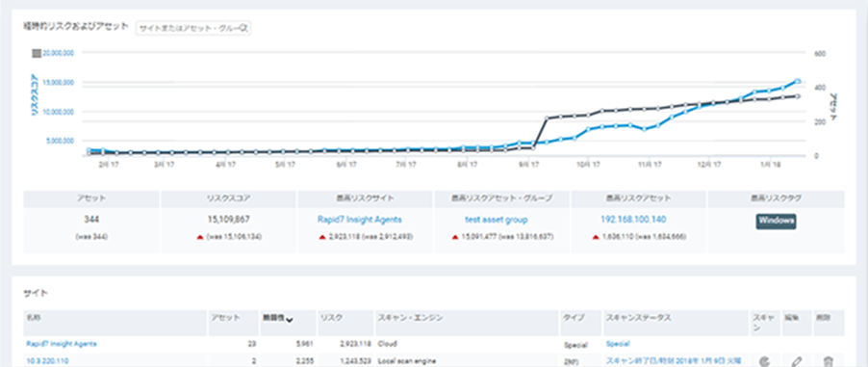Viewport: 868px width, 367px height.
Task: Open Special scan status link
Action: pyautogui.click(x=618, y=344)
